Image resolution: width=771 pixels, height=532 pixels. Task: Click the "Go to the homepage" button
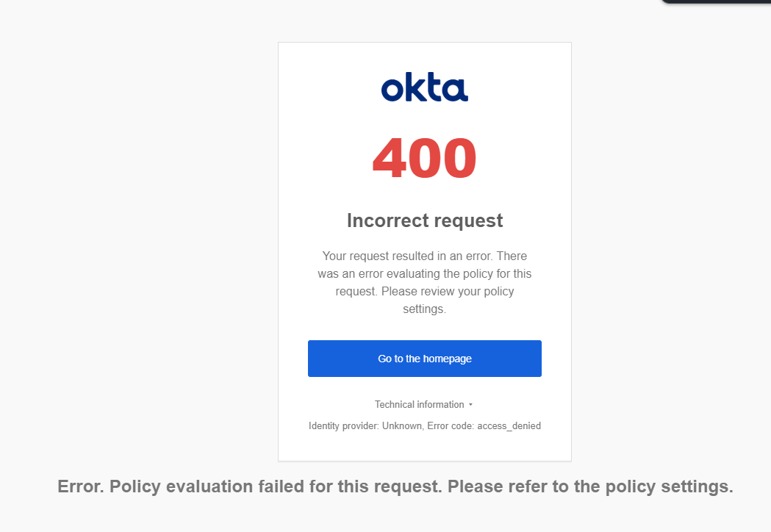point(425,359)
